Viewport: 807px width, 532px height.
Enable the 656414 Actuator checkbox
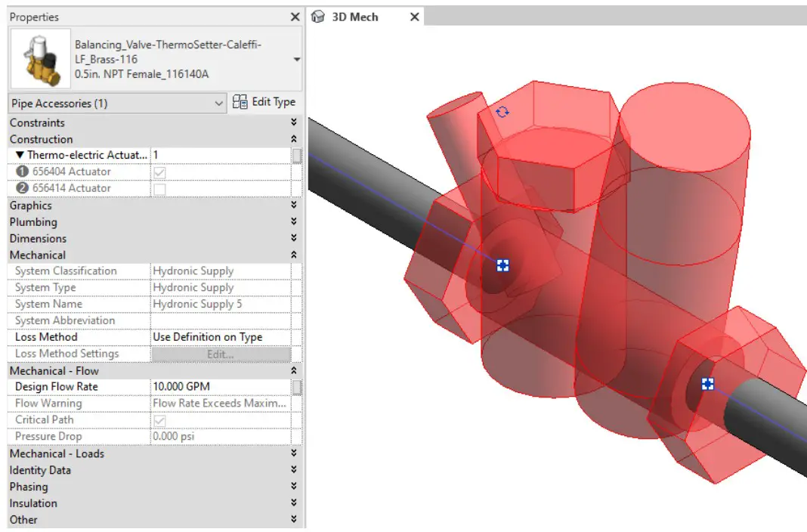point(159,189)
